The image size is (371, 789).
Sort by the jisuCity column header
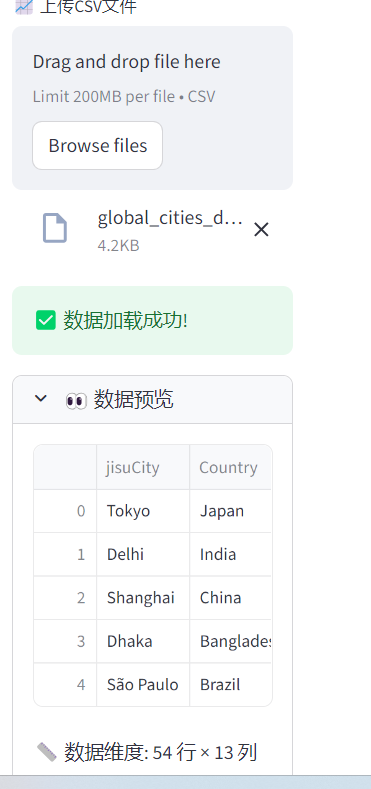tap(143, 467)
